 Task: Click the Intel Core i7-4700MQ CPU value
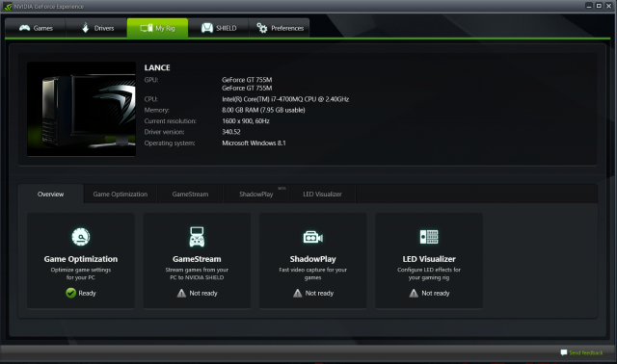[285, 99]
